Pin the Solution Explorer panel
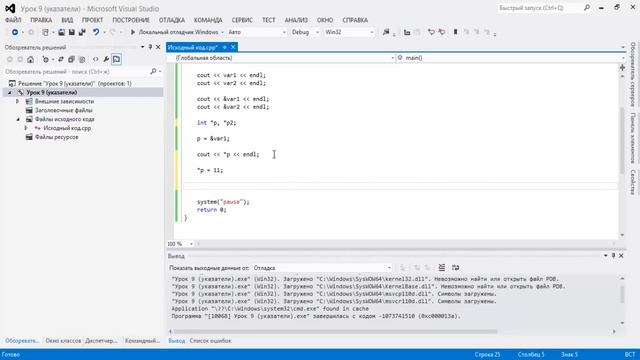Image resolution: width=640 pixels, height=360 pixels. (x=150, y=47)
